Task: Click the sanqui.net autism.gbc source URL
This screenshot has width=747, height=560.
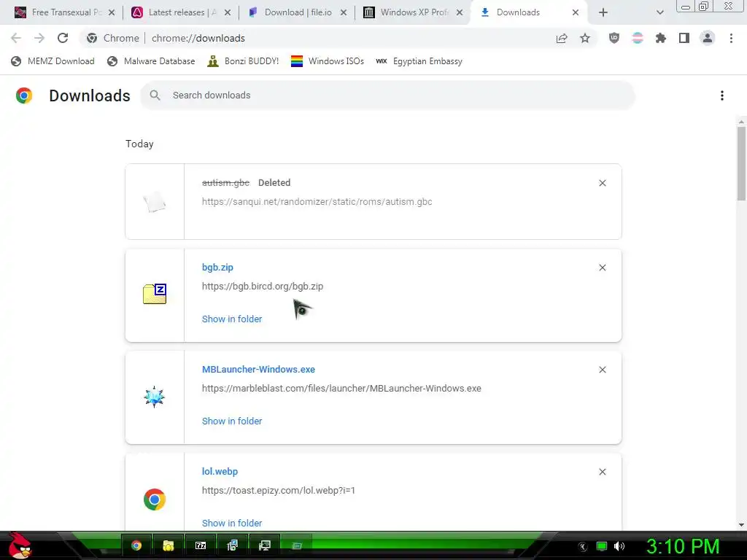Action: point(317,201)
